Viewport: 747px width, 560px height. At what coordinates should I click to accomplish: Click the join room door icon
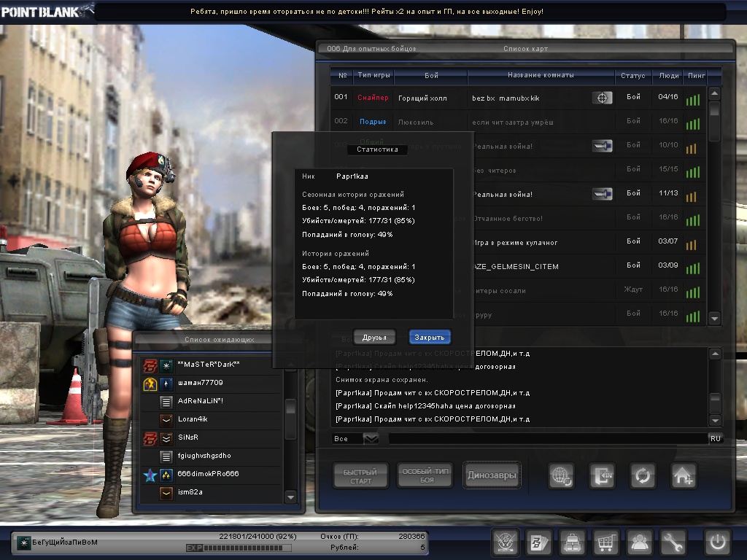[602, 475]
